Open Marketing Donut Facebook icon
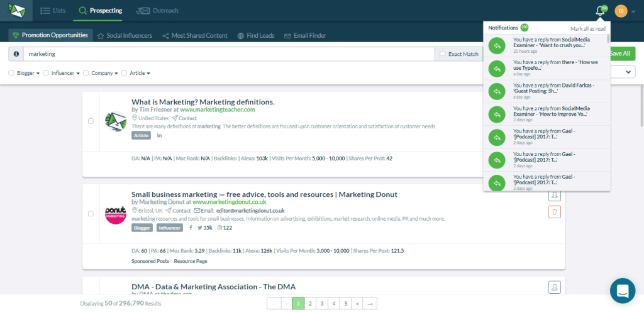The height and width of the screenshot is (312, 644). point(190,228)
